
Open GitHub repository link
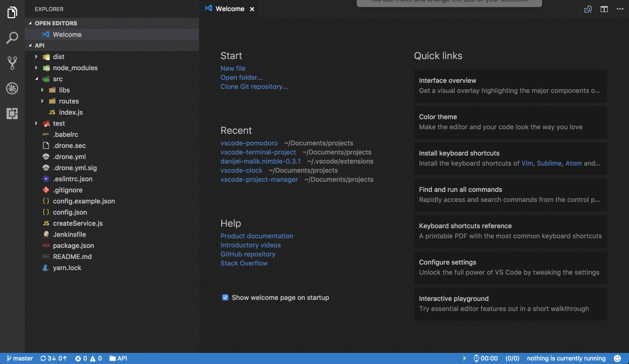(x=248, y=254)
